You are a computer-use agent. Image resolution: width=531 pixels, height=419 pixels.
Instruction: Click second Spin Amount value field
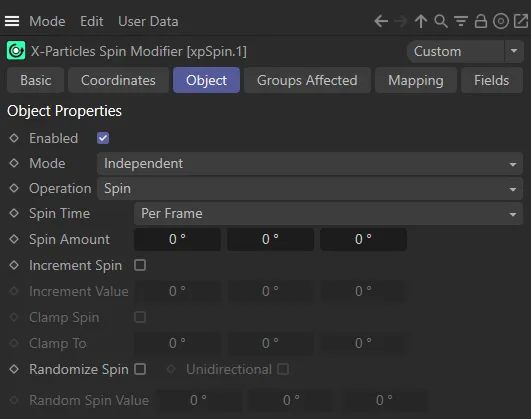[270, 239]
